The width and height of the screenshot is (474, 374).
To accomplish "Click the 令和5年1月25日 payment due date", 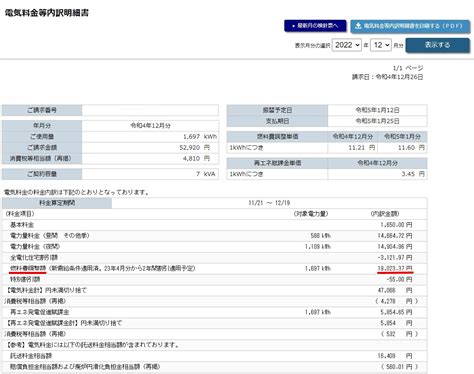I will pyautogui.click(x=377, y=121).
